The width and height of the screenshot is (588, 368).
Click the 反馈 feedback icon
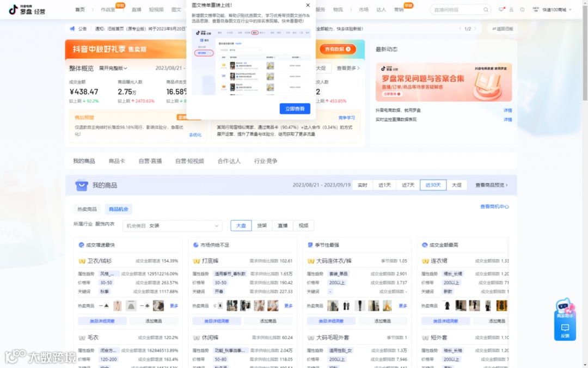tap(565, 330)
